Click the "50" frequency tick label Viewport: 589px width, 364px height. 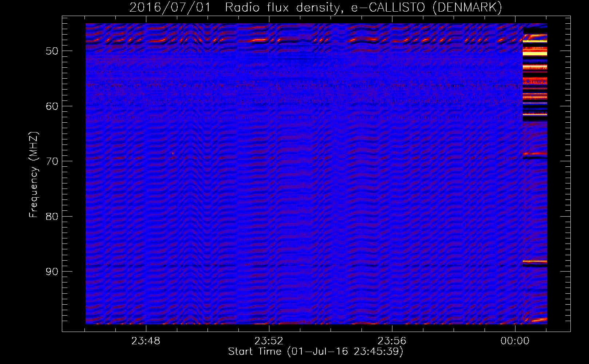tap(52, 51)
